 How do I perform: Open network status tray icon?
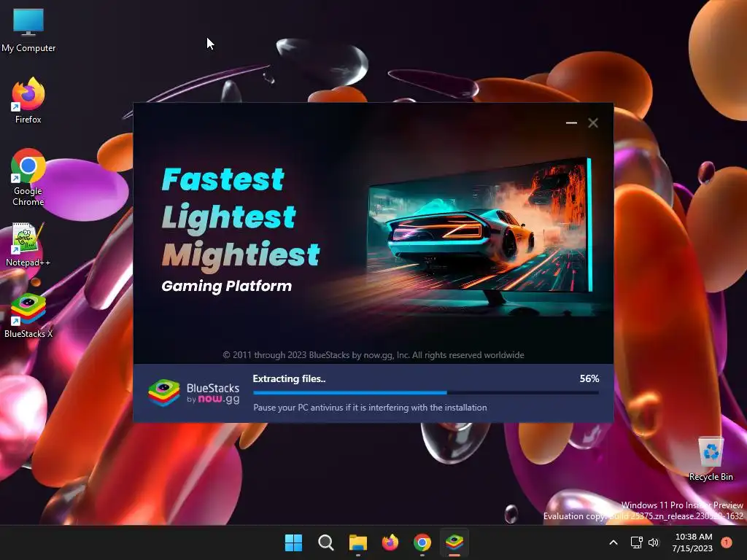point(636,542)
